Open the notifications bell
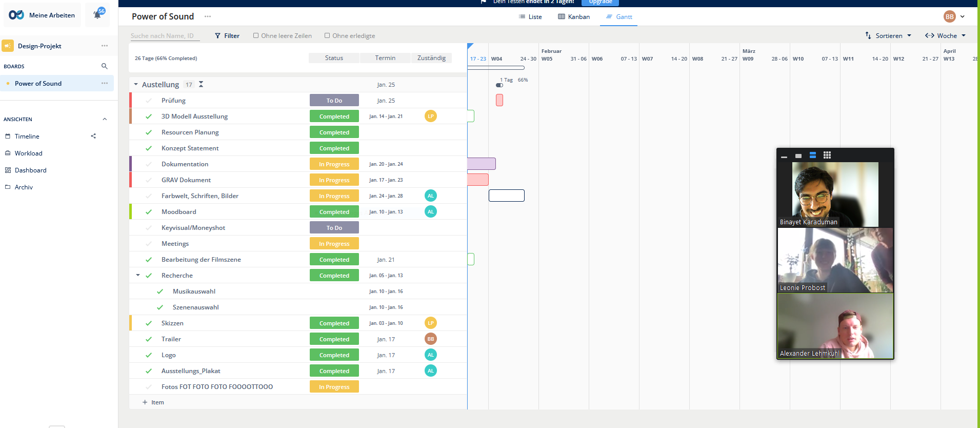Viewport: 980px width, 428px height. pos(97,15)
